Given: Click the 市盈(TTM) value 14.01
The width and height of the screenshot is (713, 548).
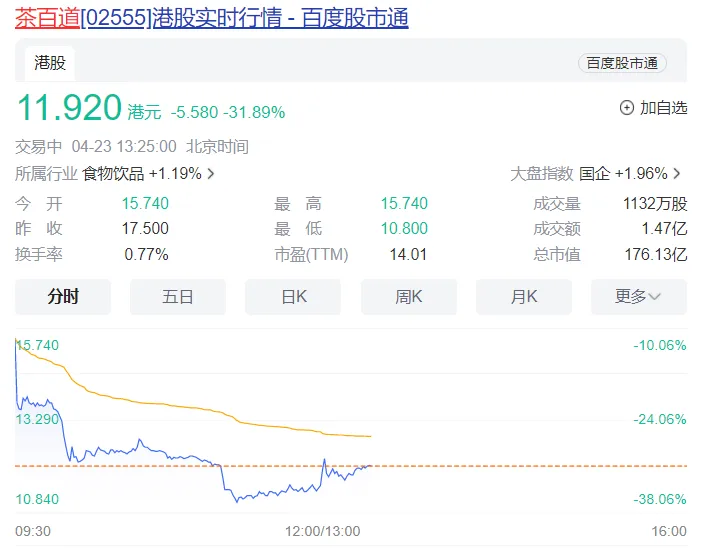Looking at the screenshot, I should (x=408, y=254).
